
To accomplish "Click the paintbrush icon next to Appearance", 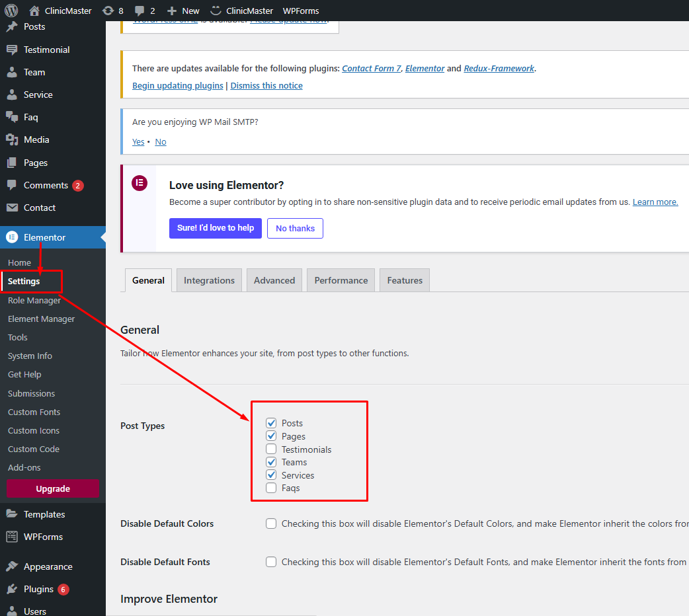I will point(12,566).
